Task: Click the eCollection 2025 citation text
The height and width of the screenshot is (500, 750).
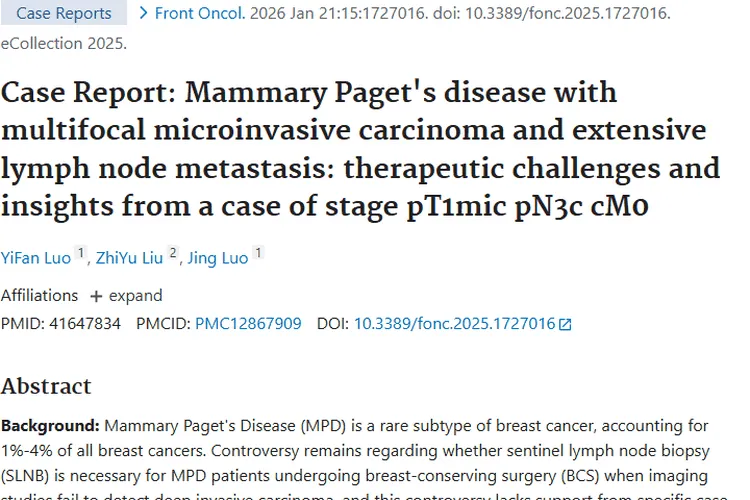Action: pos(63,43)
